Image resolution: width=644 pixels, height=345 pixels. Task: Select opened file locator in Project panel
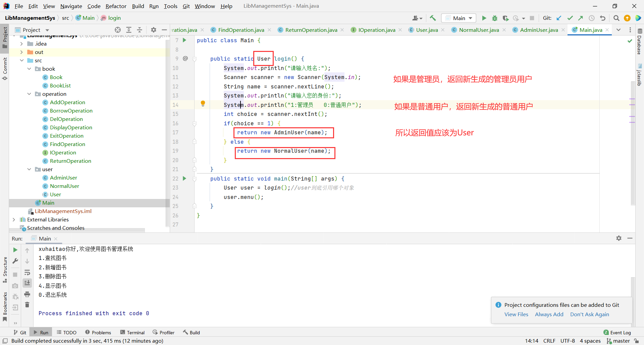118,30
